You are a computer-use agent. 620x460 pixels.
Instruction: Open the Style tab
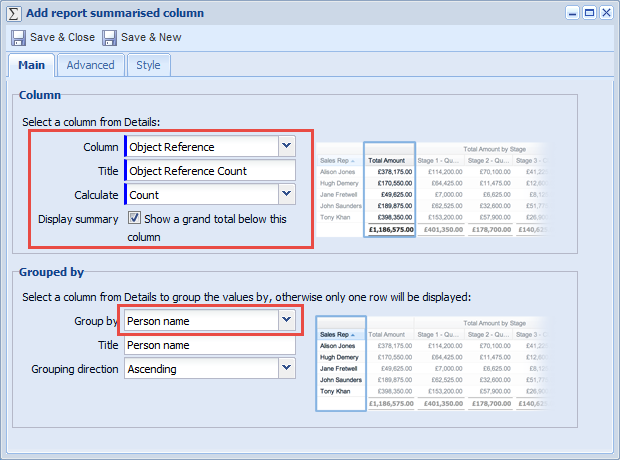(x=148, y=65)
